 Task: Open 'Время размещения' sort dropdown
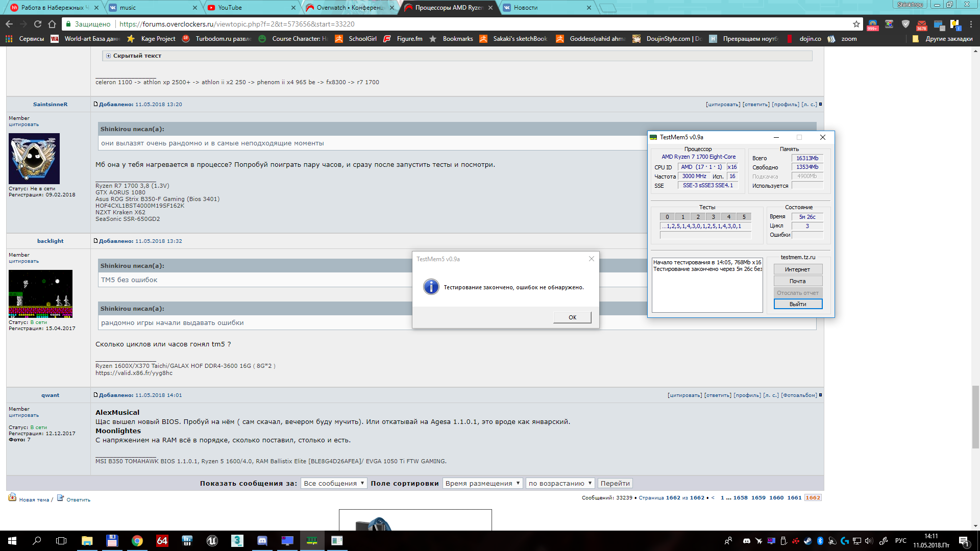482,483
